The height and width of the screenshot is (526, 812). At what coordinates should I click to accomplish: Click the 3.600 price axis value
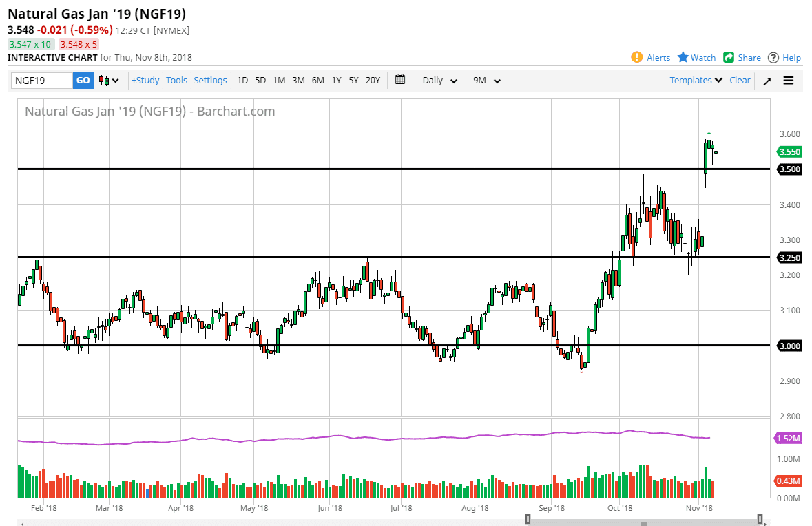coord(790,134)
